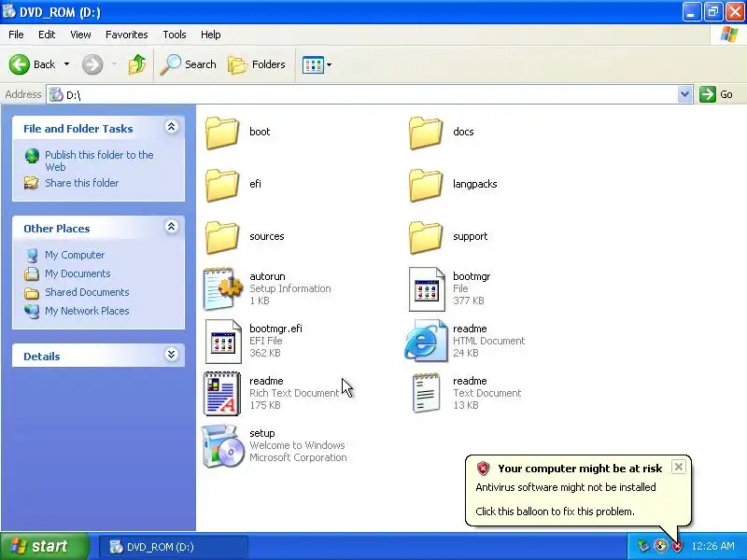The image size is (747, 560).
Task: Open the Forward history dropdown arrow
Action: (x=114, y=64)
